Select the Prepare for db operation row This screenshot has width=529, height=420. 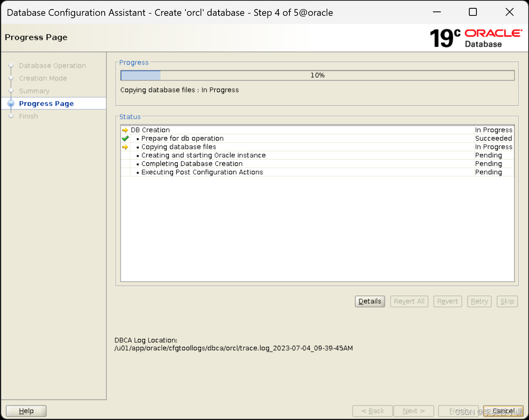[x=317, y=138]
